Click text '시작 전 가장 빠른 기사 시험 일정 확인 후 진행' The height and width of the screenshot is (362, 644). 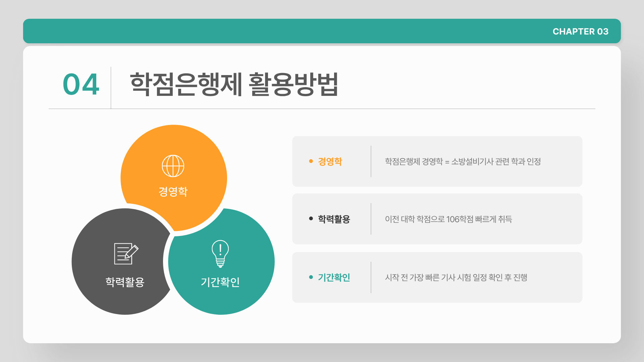[x=456, y=278]
